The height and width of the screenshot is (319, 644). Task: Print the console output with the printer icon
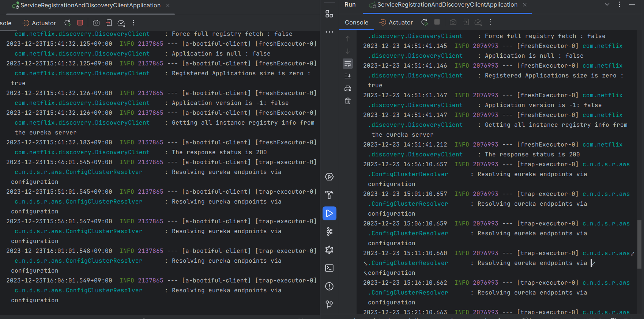(348, 88)
